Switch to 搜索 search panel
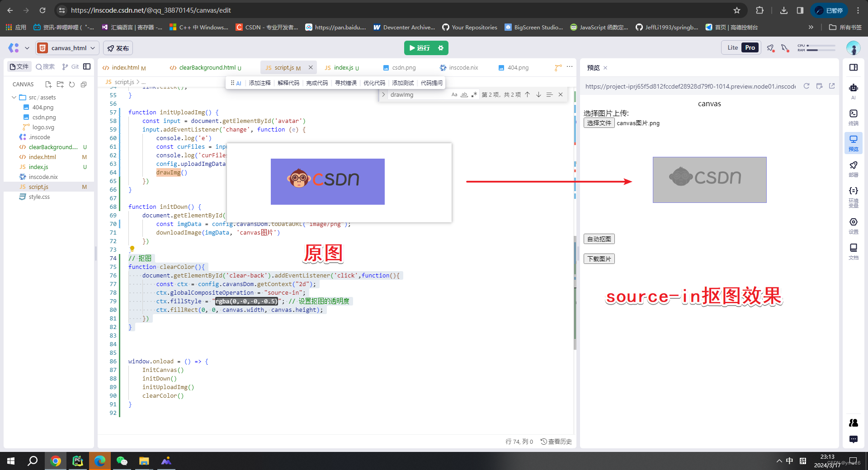The image size is (868, 470). click(45, 66)
